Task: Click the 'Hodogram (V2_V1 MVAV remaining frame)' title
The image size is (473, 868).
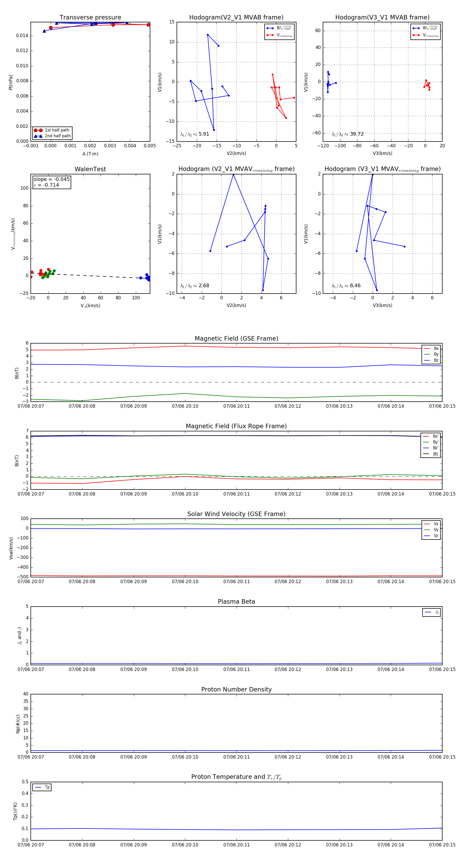Action: (x=236, y=169)
